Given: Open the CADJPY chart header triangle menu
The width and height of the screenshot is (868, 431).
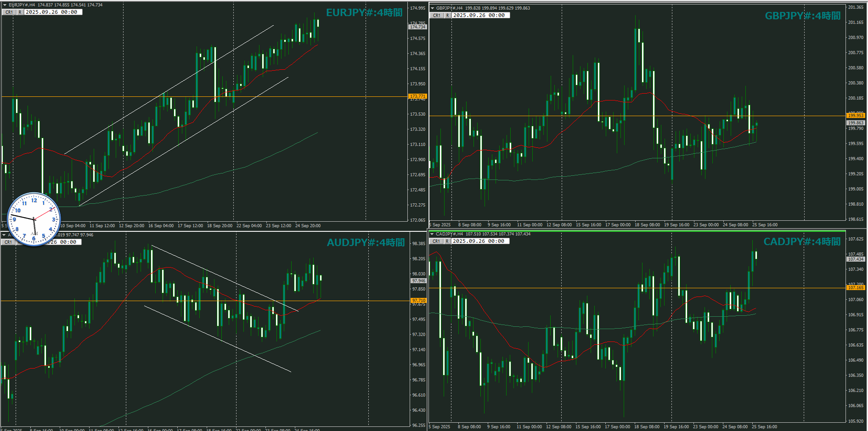Looking at the screenshot, I should point(432,234).
